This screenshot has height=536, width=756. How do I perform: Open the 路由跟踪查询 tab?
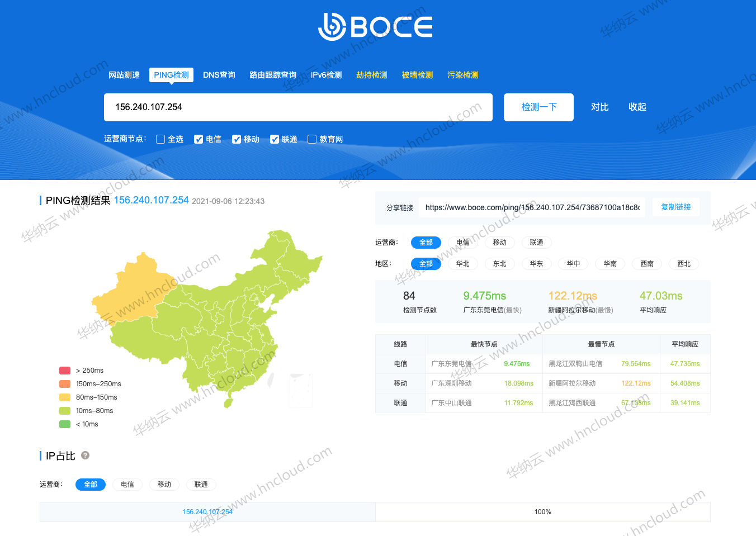[x=273, y=75]
